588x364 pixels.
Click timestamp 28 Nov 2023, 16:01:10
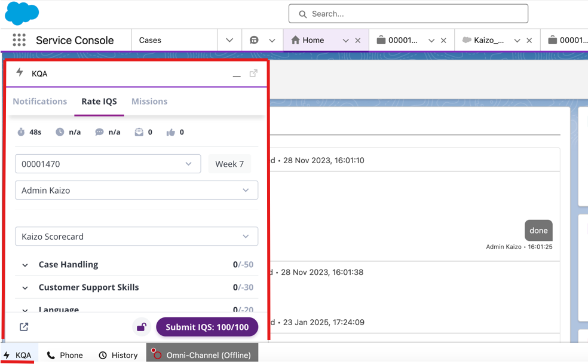(324, 160)
